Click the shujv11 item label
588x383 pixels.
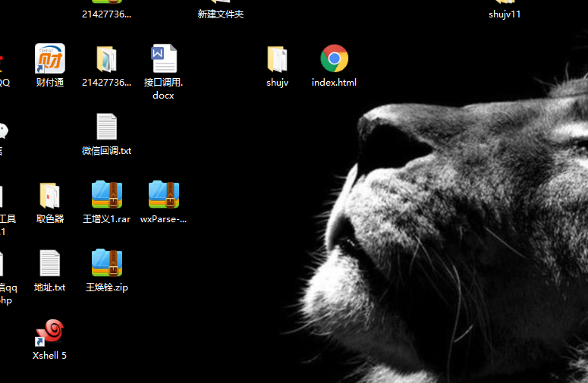click(505, 14)
